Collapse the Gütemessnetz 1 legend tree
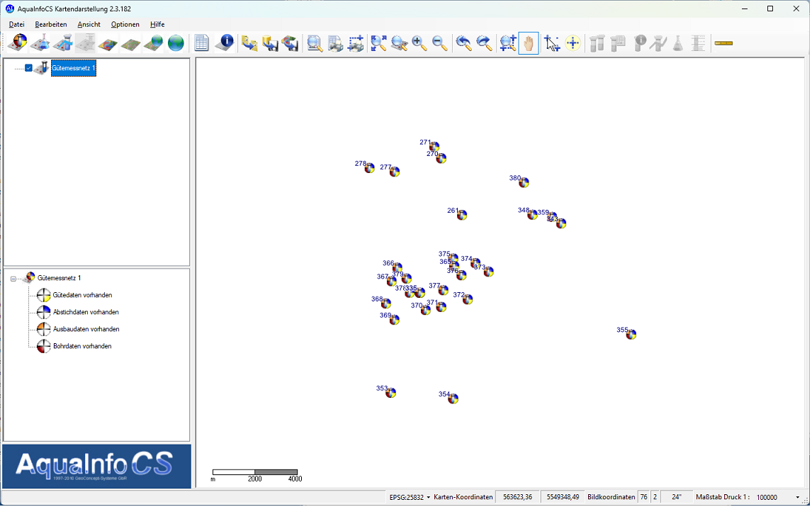The image size is (812, 507). pyautogui.click(x=13, y=279)
